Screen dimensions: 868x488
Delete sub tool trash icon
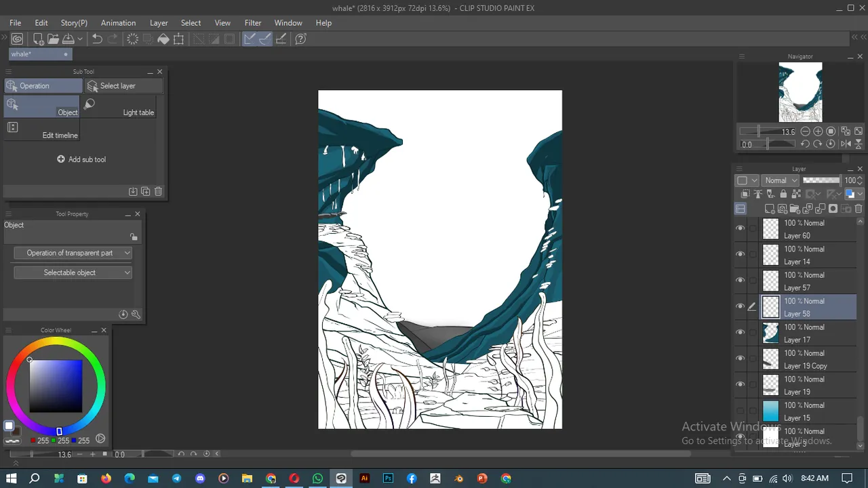158,192
